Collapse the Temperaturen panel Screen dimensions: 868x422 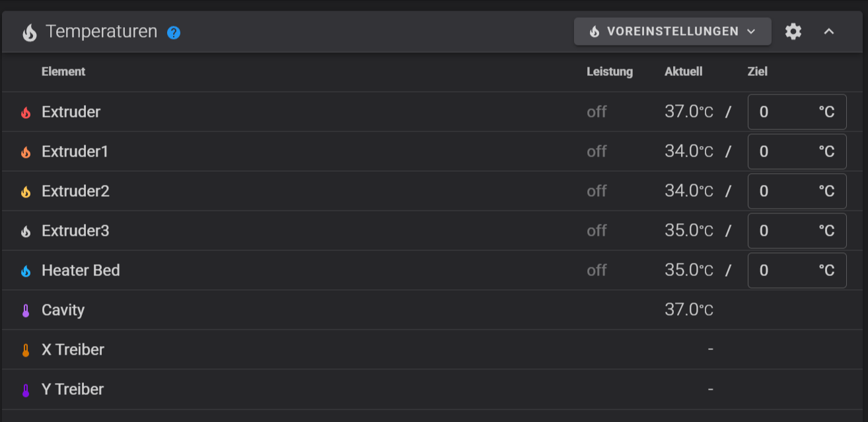pyautogui.click(x=829, y=31)
